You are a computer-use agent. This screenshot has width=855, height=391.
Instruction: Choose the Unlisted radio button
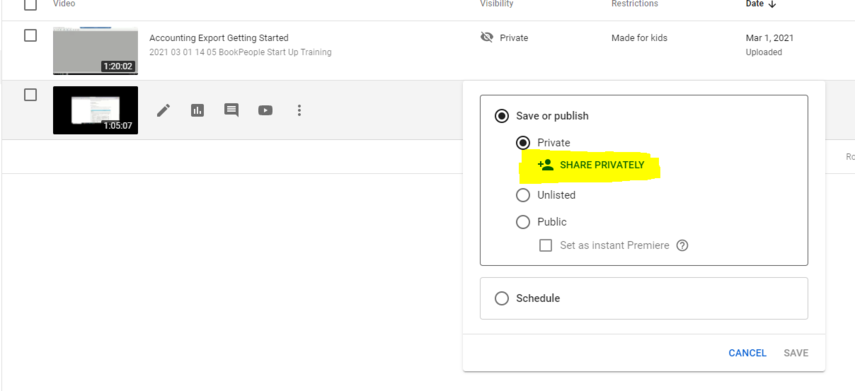[523, 195]
